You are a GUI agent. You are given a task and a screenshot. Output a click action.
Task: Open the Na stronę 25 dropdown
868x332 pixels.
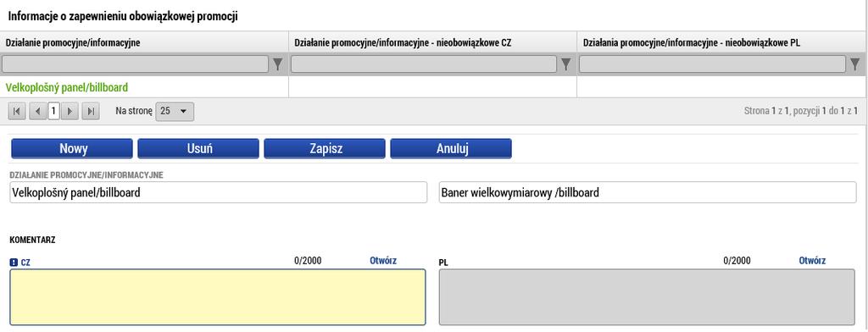175,111
